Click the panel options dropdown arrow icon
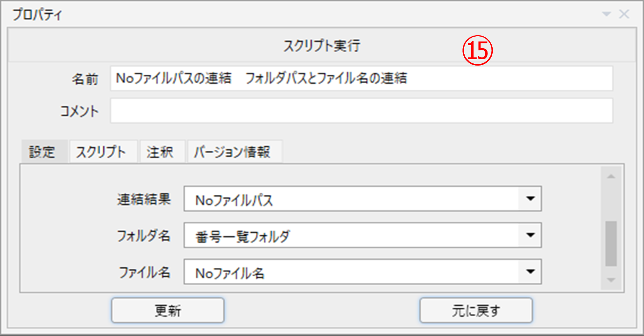 [606, 14]
